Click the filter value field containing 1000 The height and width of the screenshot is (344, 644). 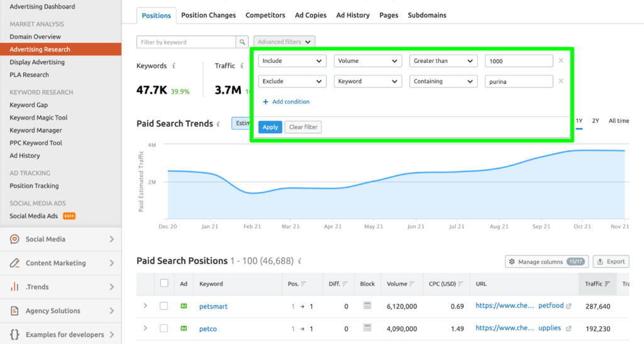519,61
